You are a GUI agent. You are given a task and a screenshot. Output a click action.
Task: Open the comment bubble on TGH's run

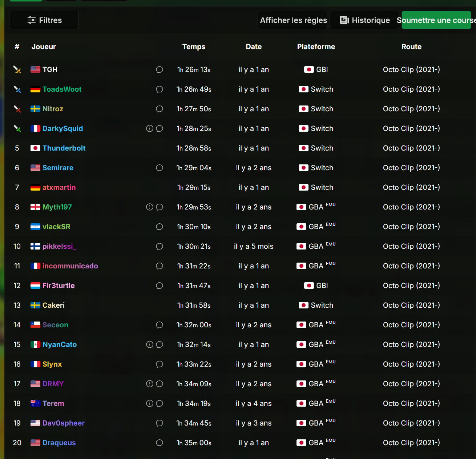coord(160,69)
